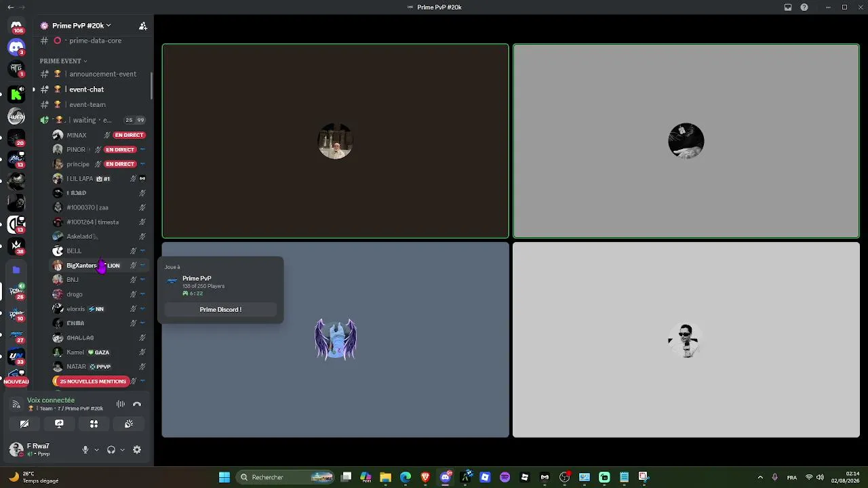Viewport: 868px width, 488px height.
Task: Open user settings gear
Action: pyautogui.click(x=137, y=449)
